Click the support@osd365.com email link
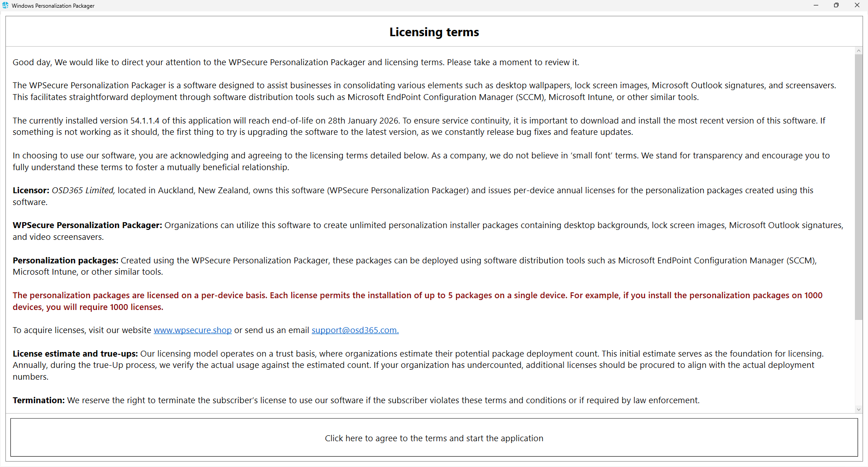868x467 pixels. click(x=355, y=330)
